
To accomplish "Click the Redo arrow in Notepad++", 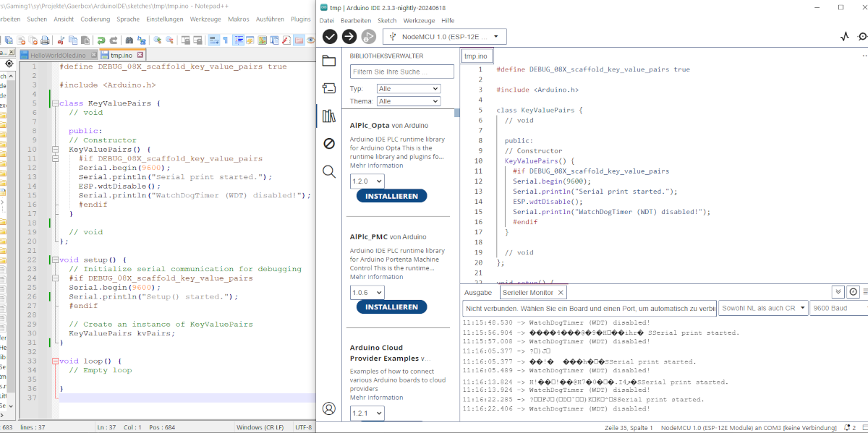I will 114,40.
